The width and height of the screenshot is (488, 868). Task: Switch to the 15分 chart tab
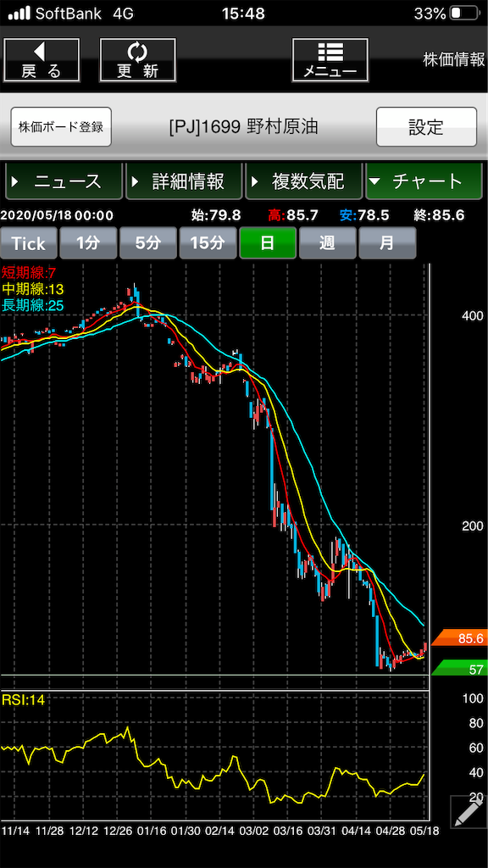pos(208,243)
